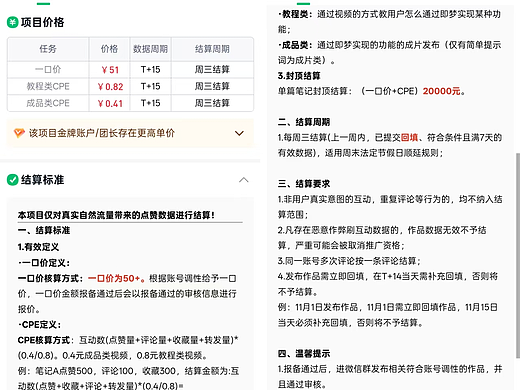The width and height of the screenshot is (520, 390).
Task: Click T+15 in the 成品类CPE row
Action: 150,103
